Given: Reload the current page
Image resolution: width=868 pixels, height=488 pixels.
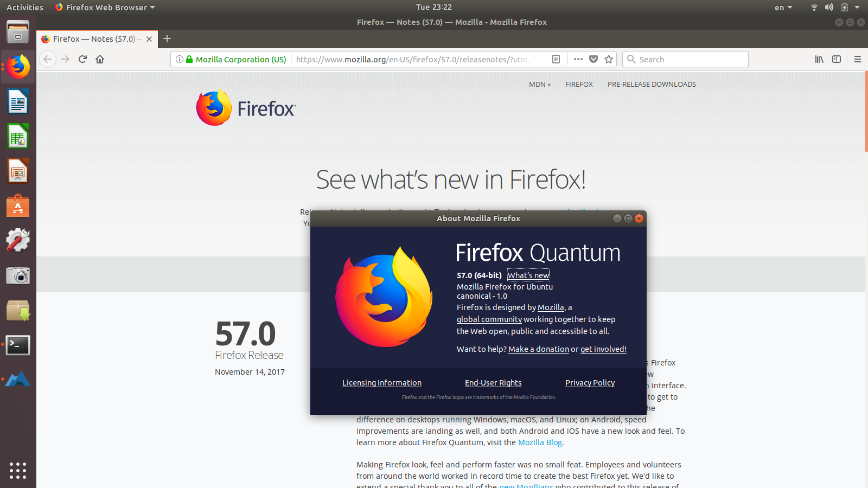Looking at the screenshot, I should (x=82, y=59).
